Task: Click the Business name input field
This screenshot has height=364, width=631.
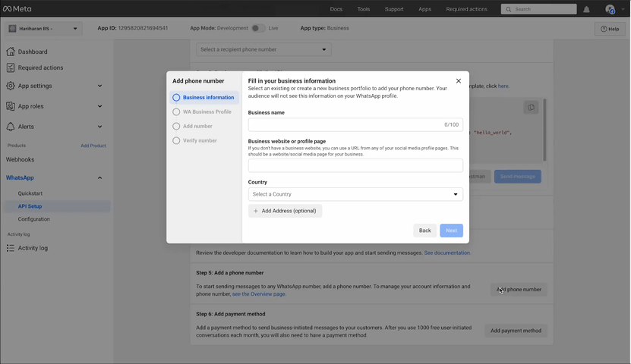Action: tap(355, 124)
